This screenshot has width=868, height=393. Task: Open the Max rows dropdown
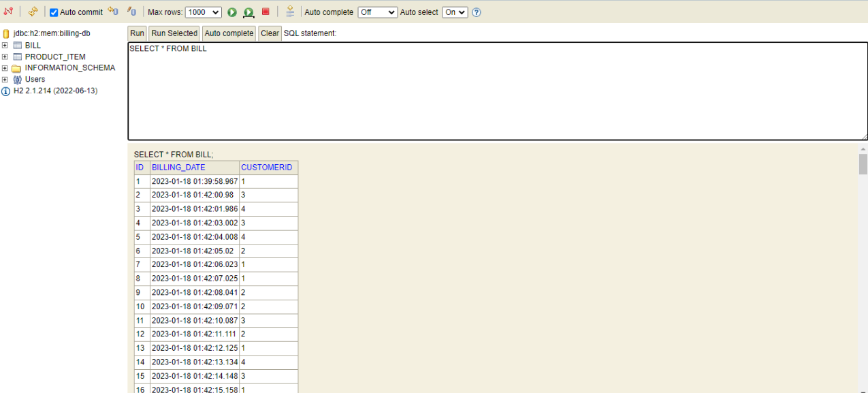tap(204, 12)
